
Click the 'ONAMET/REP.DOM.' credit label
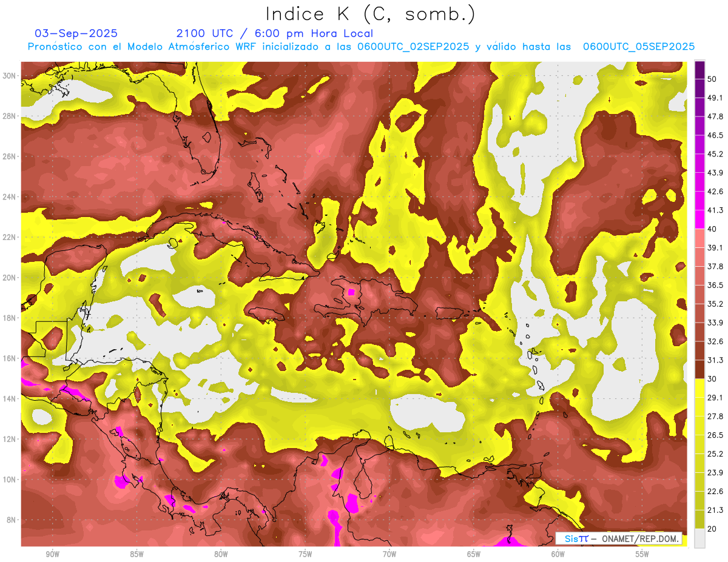(x=639, y=538)
